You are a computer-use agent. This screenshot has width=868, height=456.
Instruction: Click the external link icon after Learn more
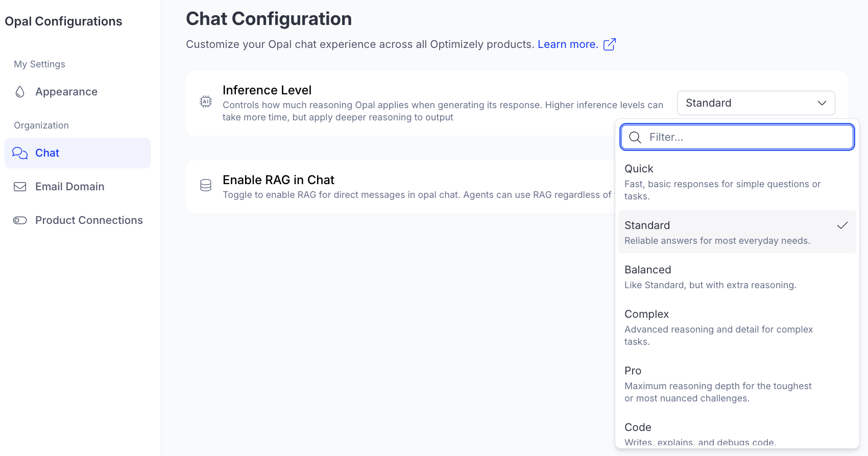click(x=609, y=44)
